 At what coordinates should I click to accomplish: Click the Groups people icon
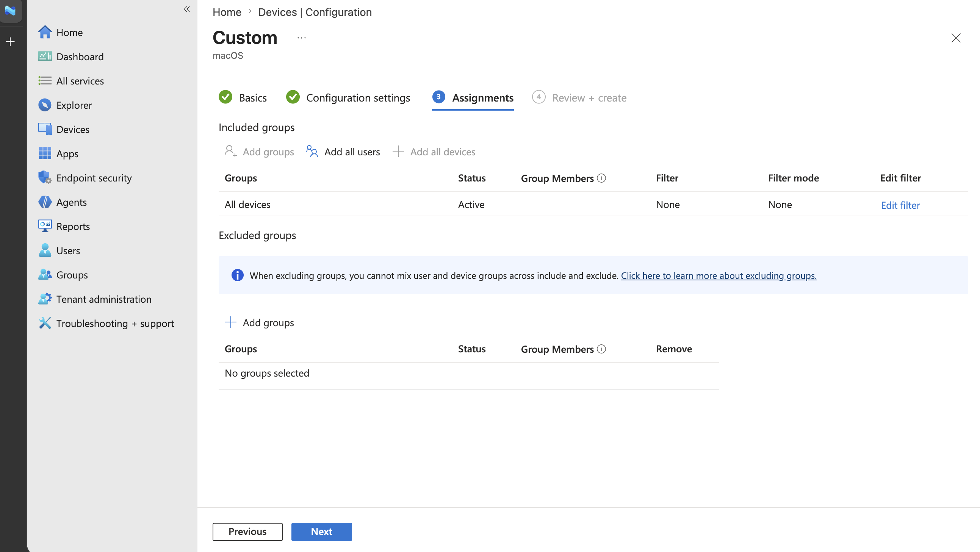[45, 275]
